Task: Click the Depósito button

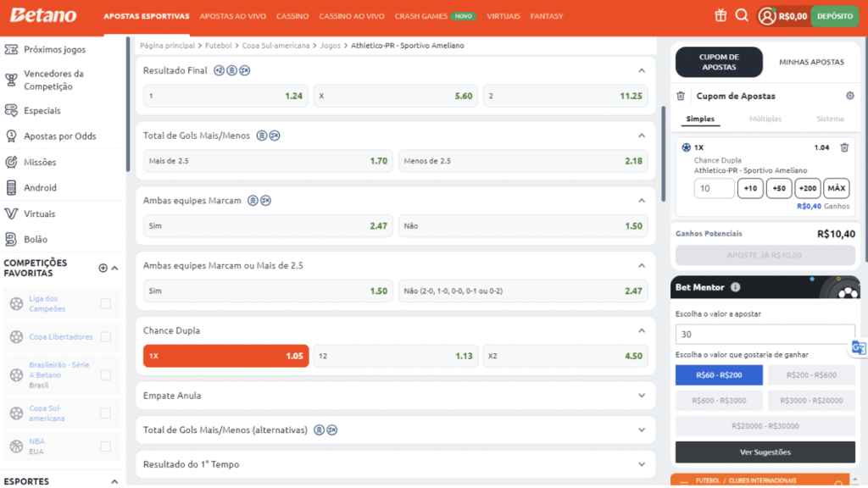Action: coord(835,16)
